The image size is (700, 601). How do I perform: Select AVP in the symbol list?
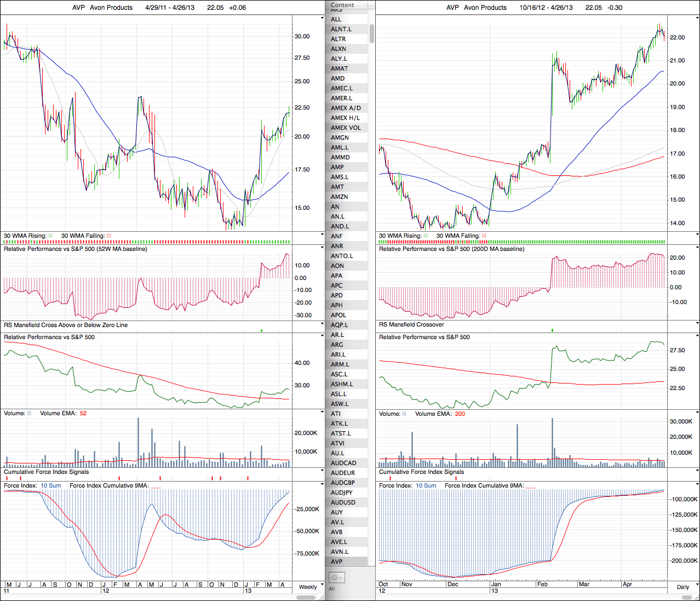[x=337, y=562]
